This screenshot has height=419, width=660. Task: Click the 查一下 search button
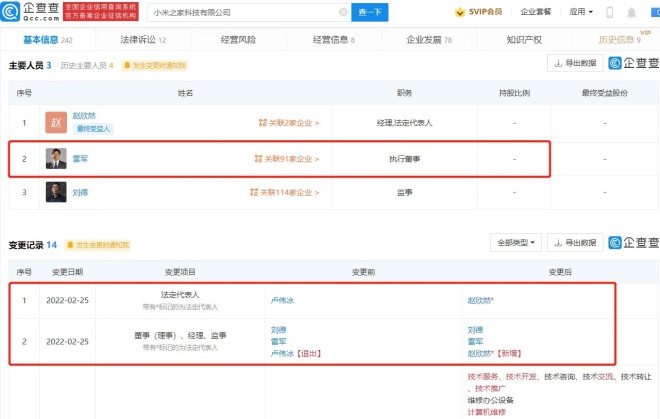pyautogui.click(x=372, y=13)
